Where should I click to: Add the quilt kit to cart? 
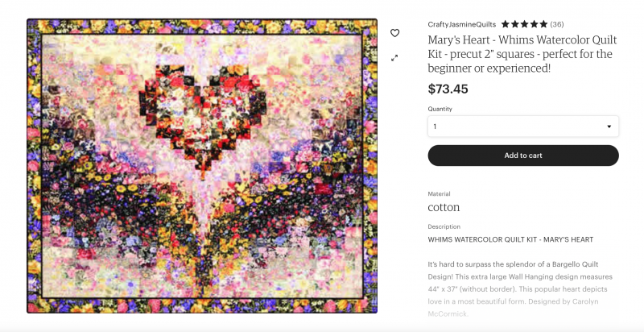pyautogui.click(x=523, y=156)
